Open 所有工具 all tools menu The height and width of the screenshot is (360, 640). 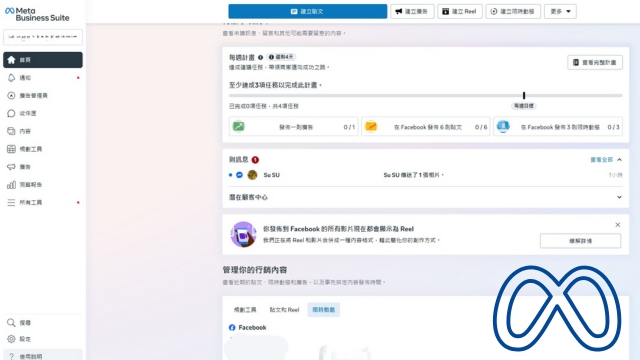point(43,202)
